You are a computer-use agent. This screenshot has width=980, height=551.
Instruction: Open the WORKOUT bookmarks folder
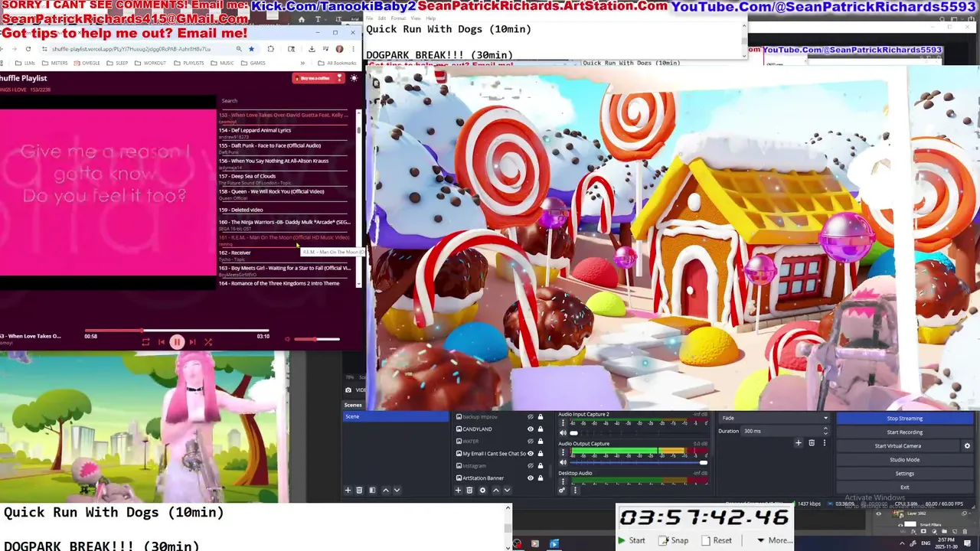150,64
